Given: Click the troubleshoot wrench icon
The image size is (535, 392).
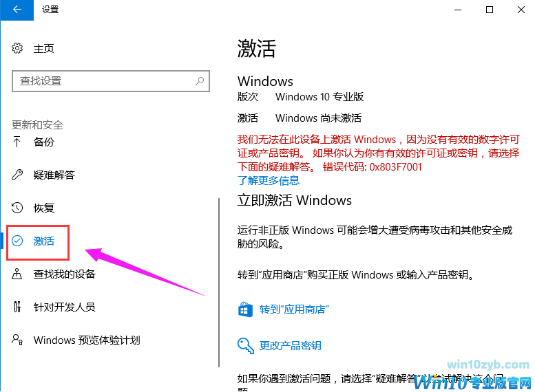Looking at the screenshot, I should 17,175.
